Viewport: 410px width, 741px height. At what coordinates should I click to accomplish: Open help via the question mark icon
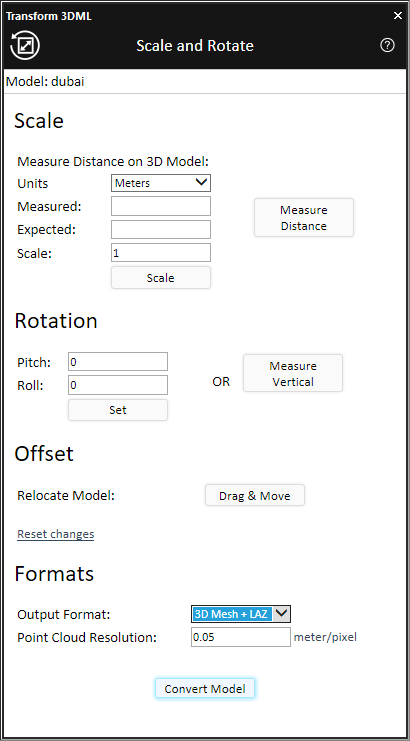tap(387, 45)
